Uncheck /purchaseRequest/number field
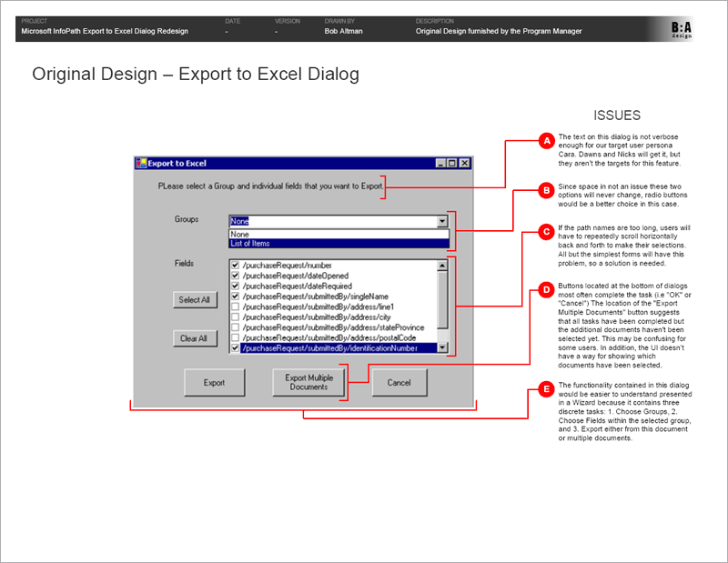 pyautogui.click(x=236, y=266)
